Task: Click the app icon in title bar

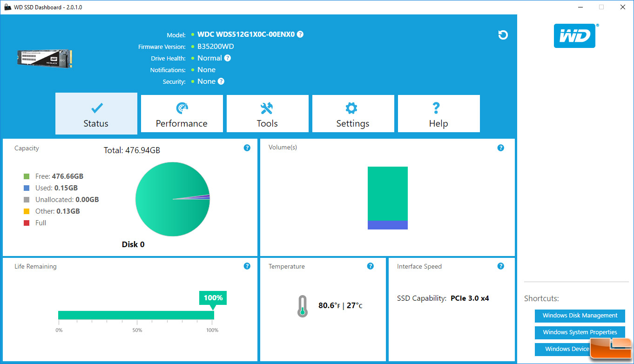Action: (8, 7)
